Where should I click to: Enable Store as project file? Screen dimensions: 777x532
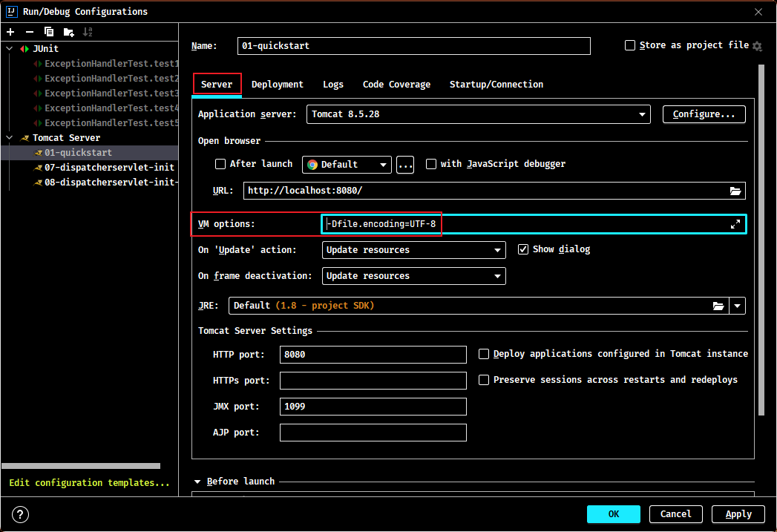630,45
